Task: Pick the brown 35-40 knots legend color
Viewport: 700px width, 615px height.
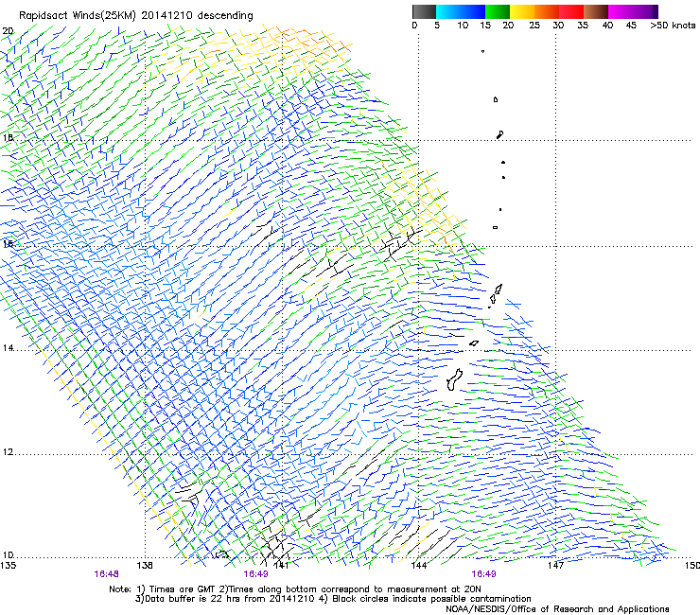Action: [x=596, y=11]
